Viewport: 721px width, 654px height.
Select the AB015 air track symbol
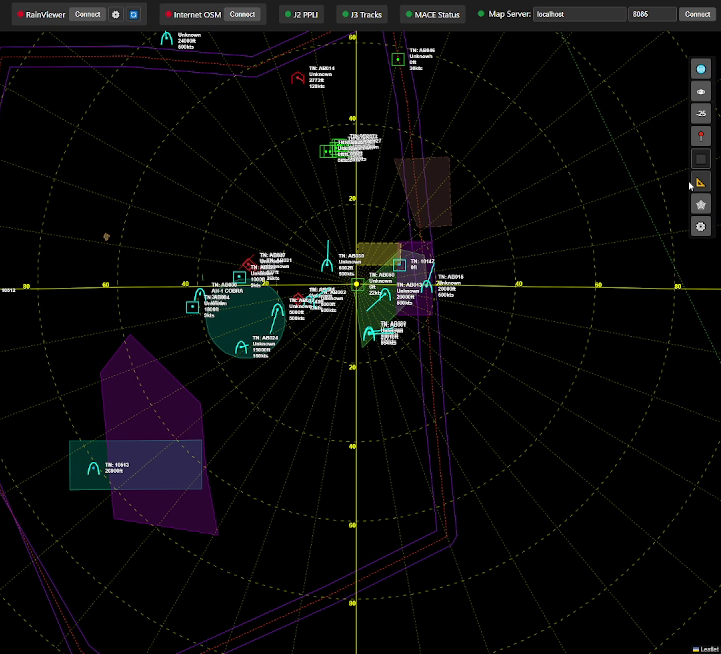click(x=427, y=285)
